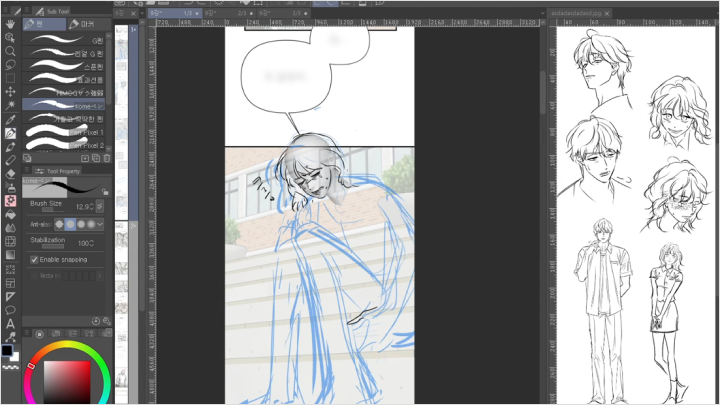Select the Eraser tool
Viewport: 720px width, 405px height.
coord(10,174)
